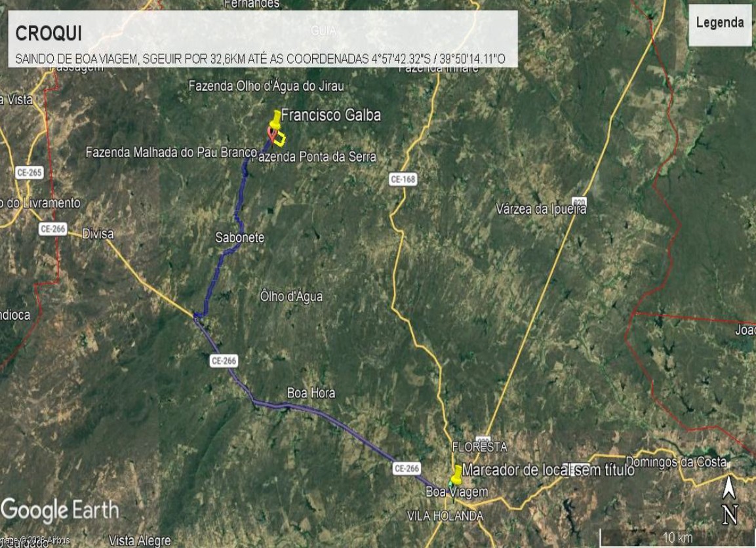Click the Várzea da Ipueira label
Viewport: 756px width, 548px height.
tap(541, 208)
